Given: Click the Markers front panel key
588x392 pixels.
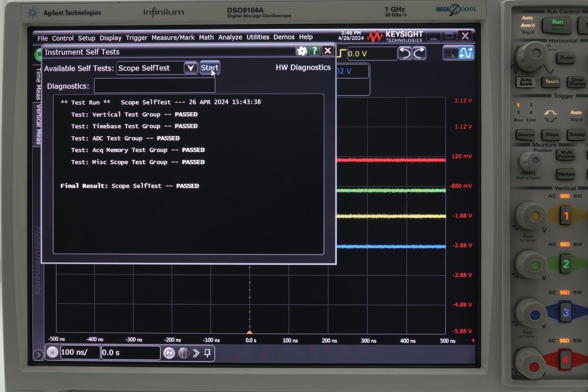Looking at the screenshot, I should [x=566, y=174].
